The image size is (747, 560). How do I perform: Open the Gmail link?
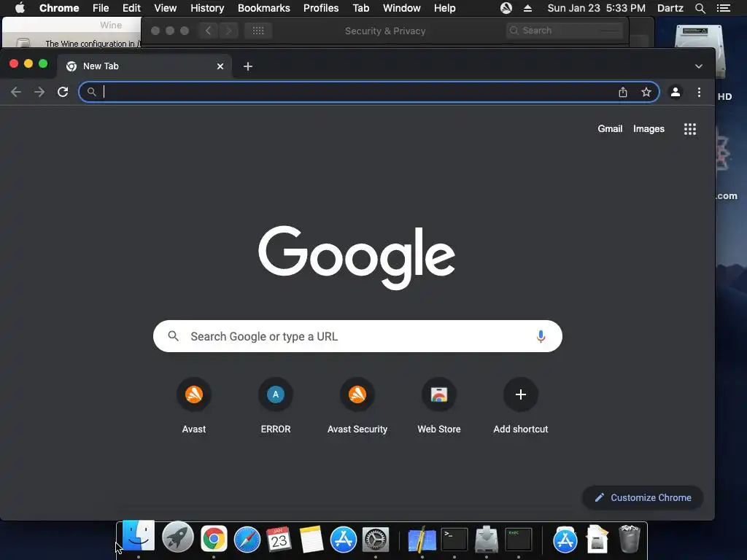[x=610, y=129]
